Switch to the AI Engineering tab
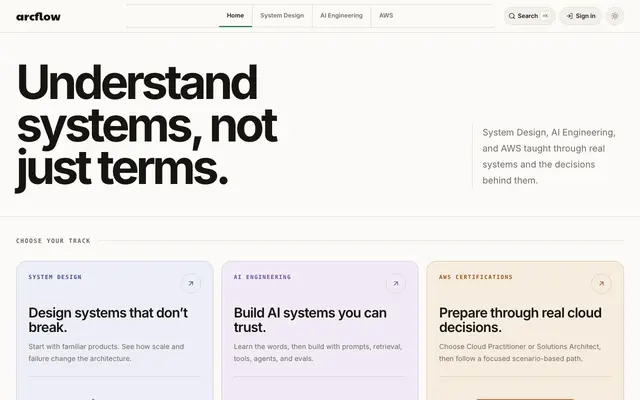The height and width of the screenshot is (400, 640). pos(341,16)
